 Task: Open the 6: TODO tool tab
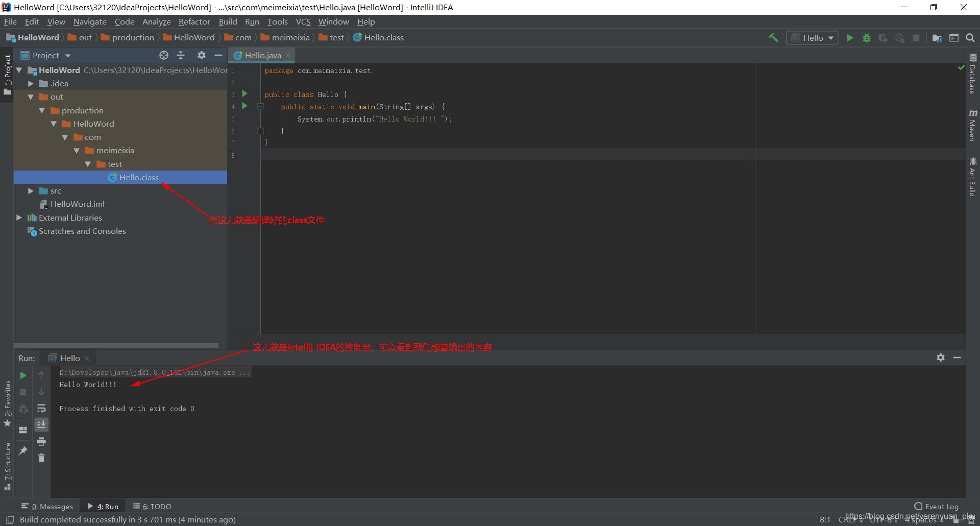152,507
